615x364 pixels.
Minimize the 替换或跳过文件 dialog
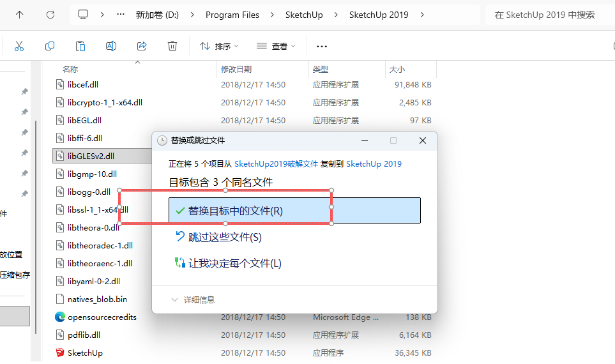[x=365, y=140]
